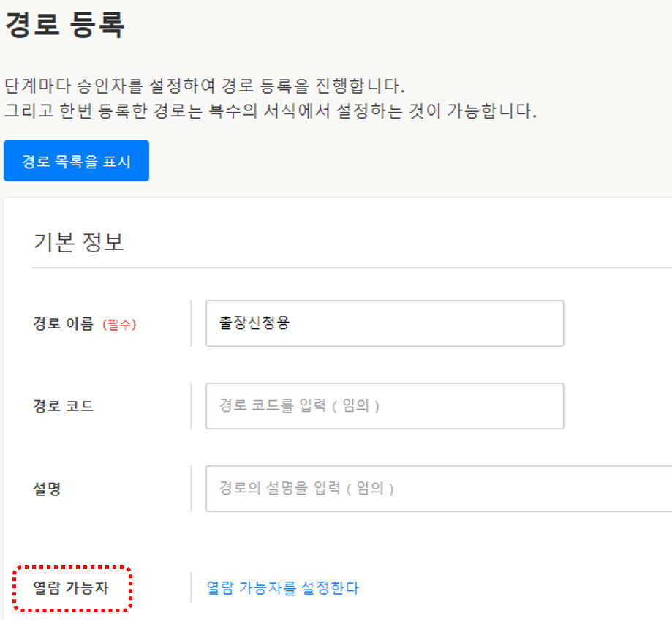Click the 경로 목록을 표시 button
Viewport: 672px width, 624px height.
click(76, 161)
